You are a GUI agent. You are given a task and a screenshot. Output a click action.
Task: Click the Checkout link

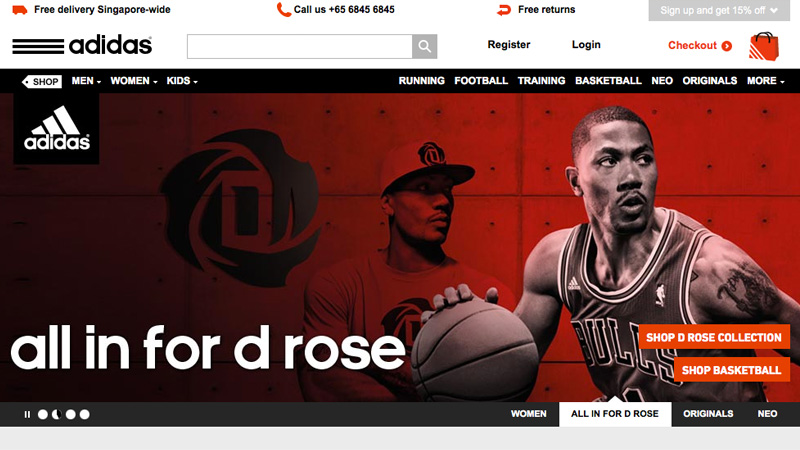(692, 45)
